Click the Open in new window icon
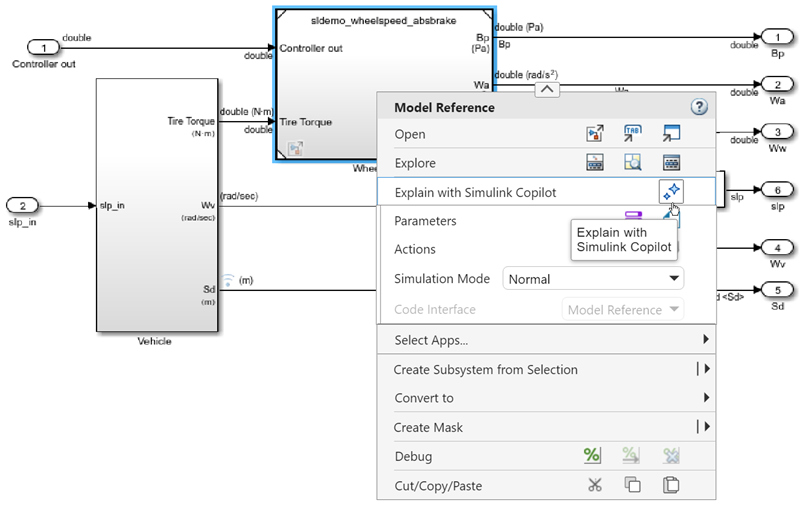This screenshot has height=507, width=800. point(671,134)
